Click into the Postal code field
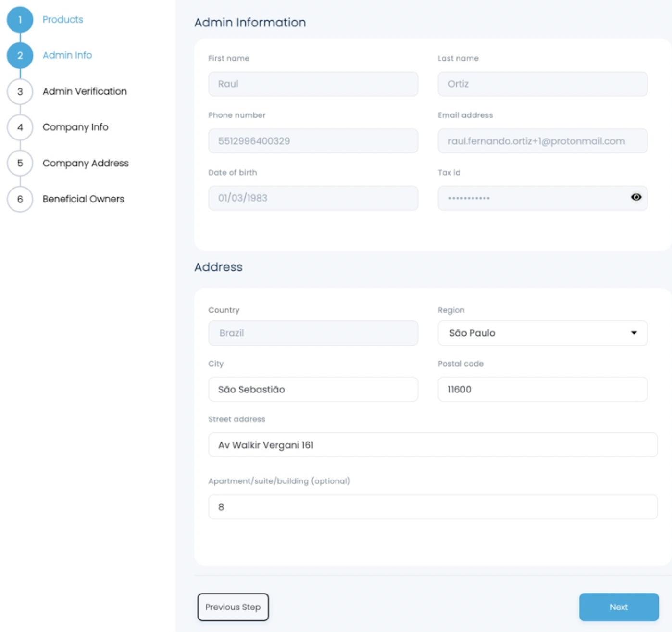This screenshot has width=672, height=632. [542, 389]
